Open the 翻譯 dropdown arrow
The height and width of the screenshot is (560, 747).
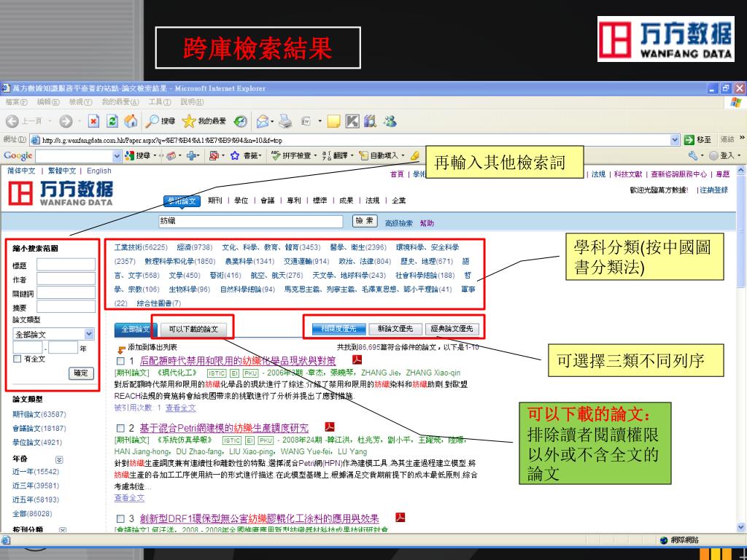352,156
